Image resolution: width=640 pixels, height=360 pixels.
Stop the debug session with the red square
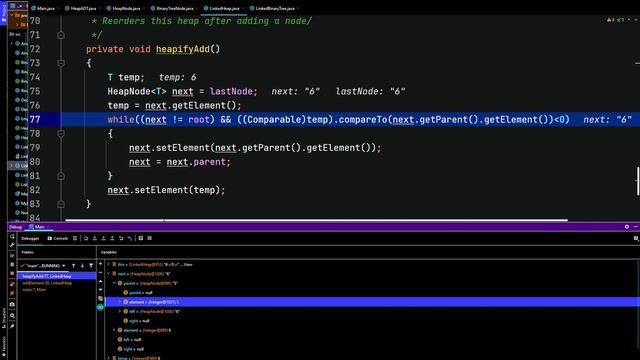[12, 273]
